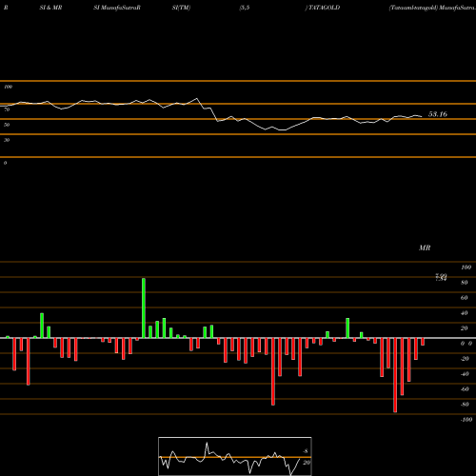Click the tallest green bar in MR histogram

coord(144,308)
